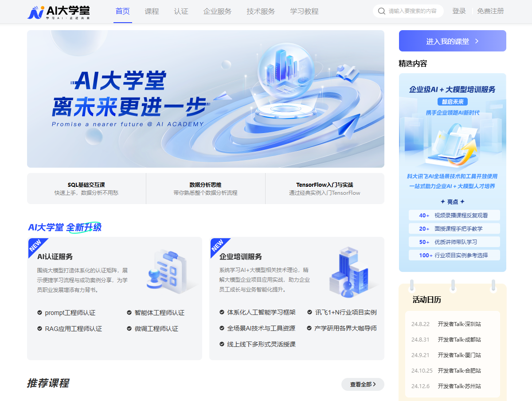Click the search magnifier icon
532x401 pixels.
[x=381, y=11]
